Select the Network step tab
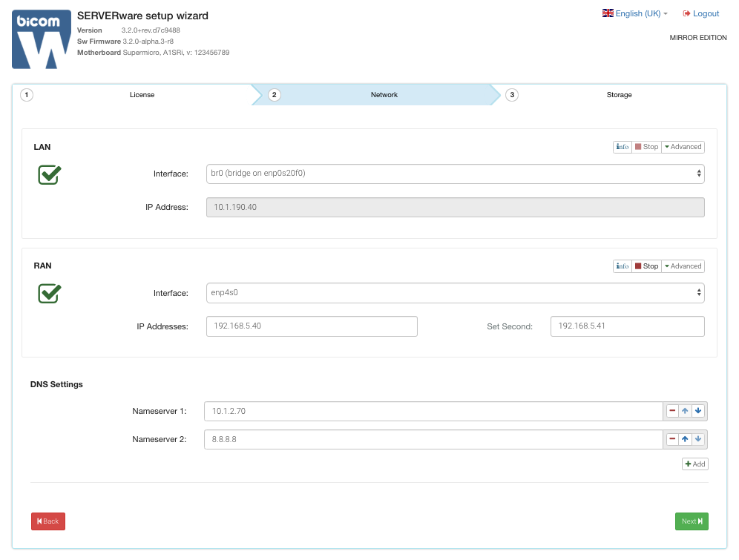The image size is (739, 560). pyautogui.click(x=384, y=95)
